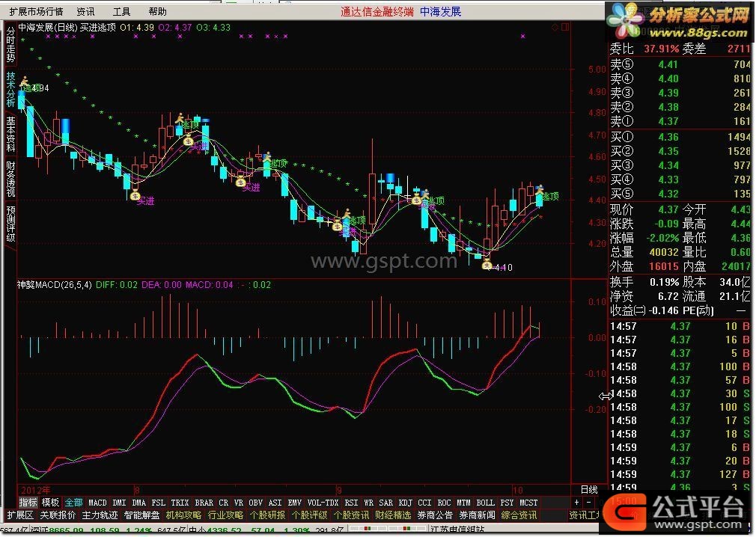Click the 日线 period label

point(588,489)
